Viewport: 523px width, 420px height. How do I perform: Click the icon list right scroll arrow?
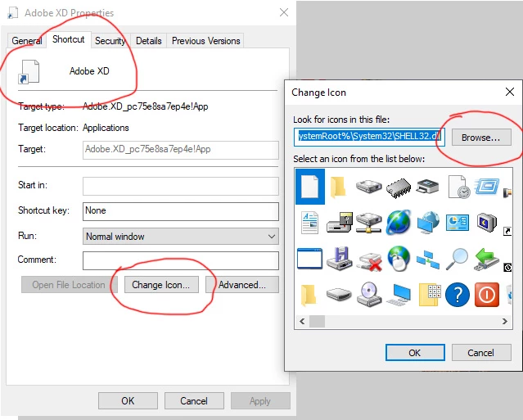(505, 321)
